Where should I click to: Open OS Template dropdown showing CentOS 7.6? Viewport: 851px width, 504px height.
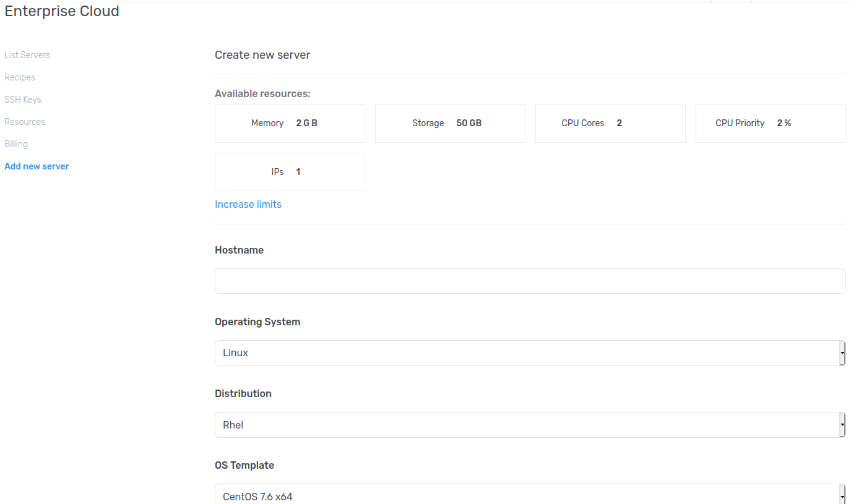[x=530, y=494]
